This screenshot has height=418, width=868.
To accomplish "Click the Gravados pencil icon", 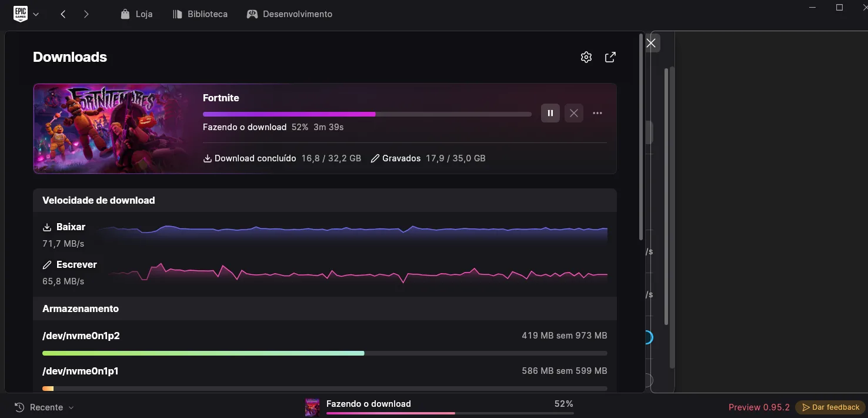I will (x=375, y=158).
